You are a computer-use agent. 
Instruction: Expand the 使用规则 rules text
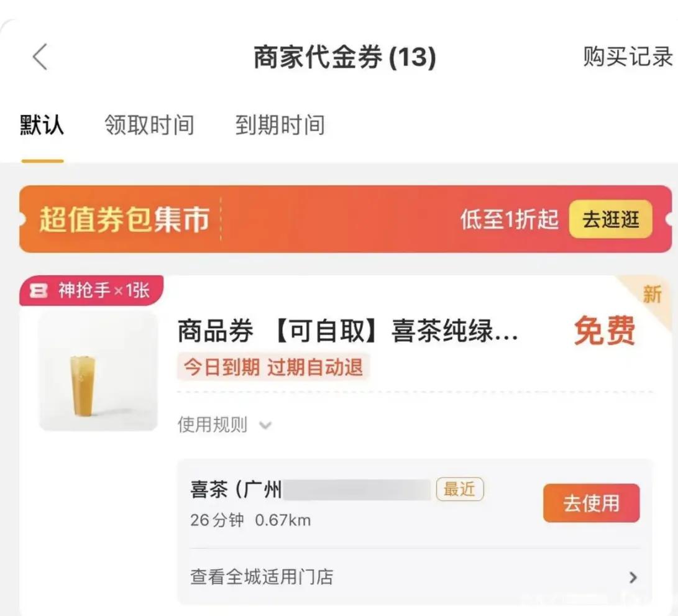(213, 426)
